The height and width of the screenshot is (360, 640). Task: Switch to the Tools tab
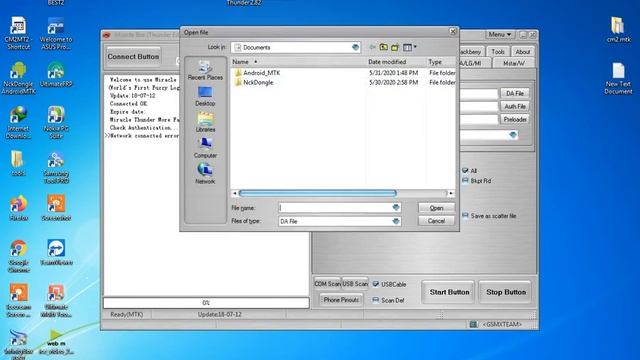coord(498,52)
